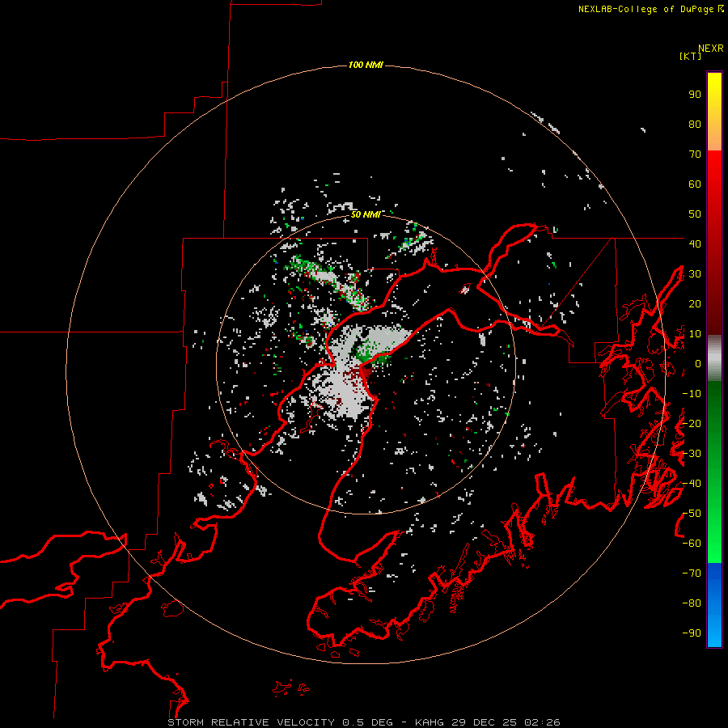Image resolution: width=728 pixels, height=728 pixels.
Task: Click the "-80" value on the velocity scale
Action: [692, 603]
